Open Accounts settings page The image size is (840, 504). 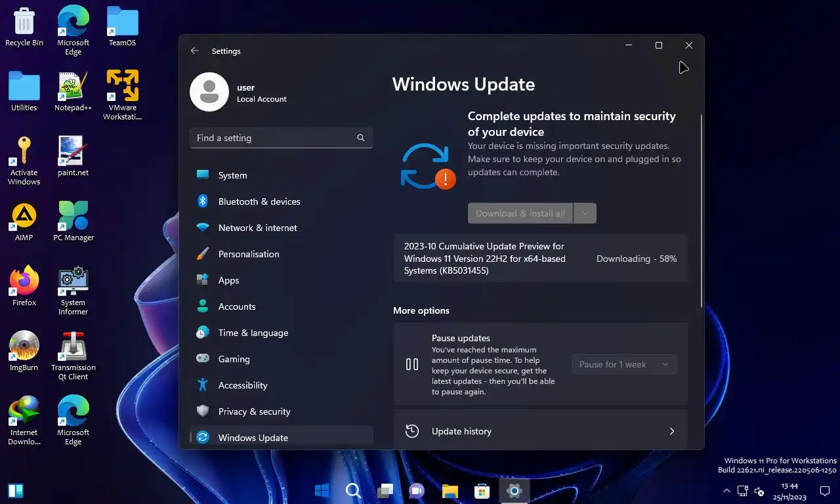tap(282, 306)
